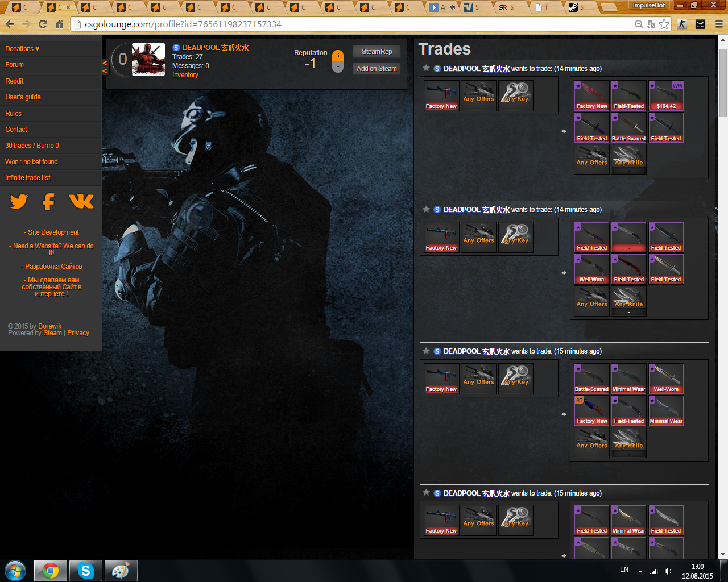The width and height of the screenshot is (728, 582).
Task: Open Paint from the taskbar
Action: (121, 571)
